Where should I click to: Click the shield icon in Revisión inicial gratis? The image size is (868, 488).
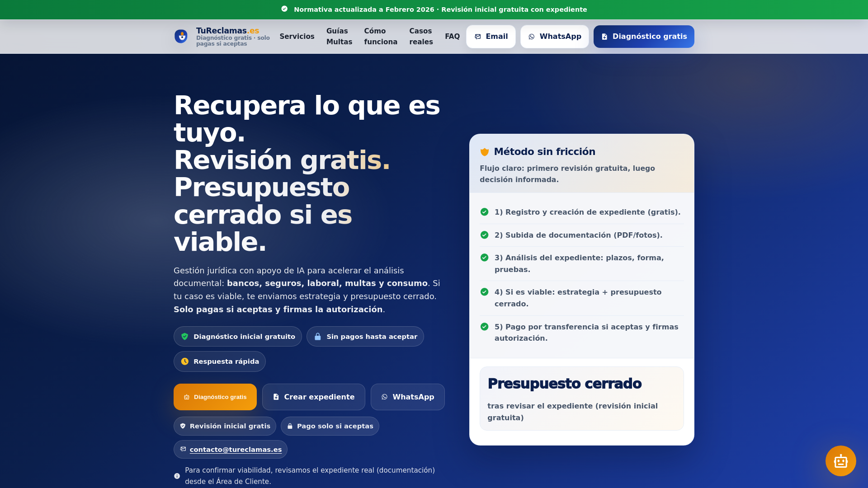click(183, 426)
